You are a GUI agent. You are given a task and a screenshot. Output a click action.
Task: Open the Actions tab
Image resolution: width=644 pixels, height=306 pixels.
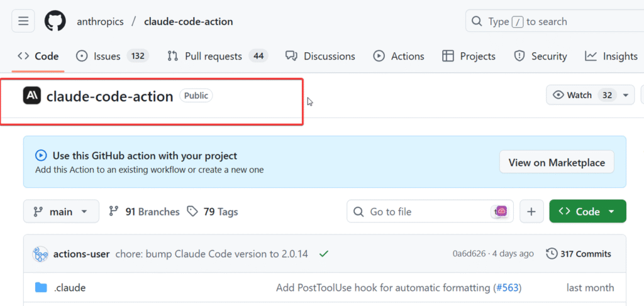point(399,56)
